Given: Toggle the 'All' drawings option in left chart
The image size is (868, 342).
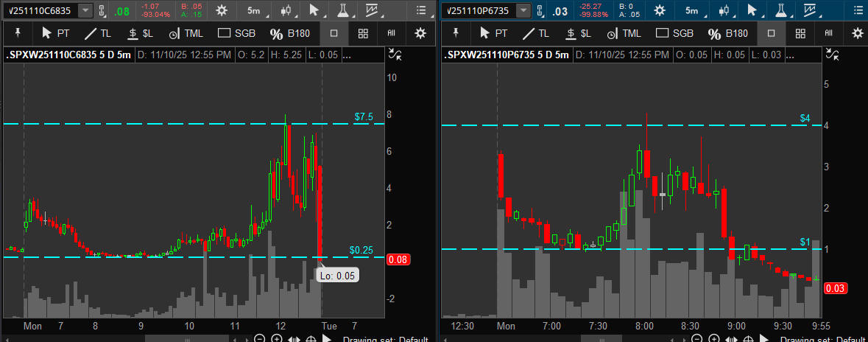Looking at the screenshot, I should pyautogui.click(x=391, y=33).
